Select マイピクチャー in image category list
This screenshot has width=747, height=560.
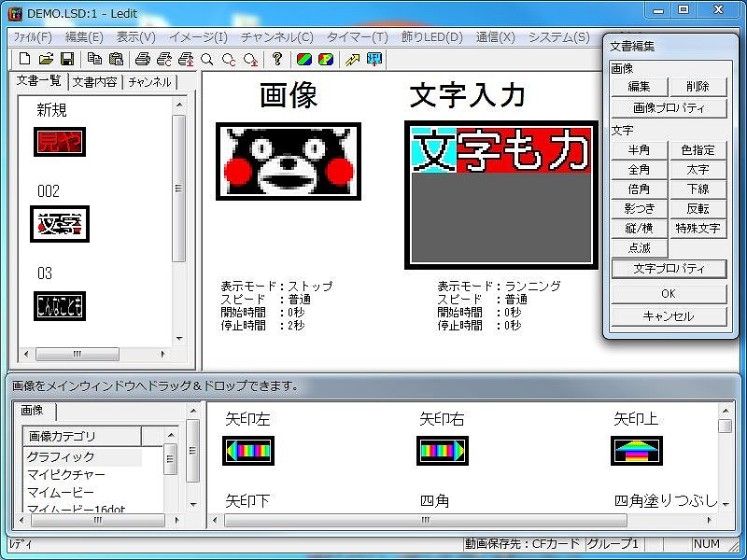pyautogui.click(x=66, y=475)
